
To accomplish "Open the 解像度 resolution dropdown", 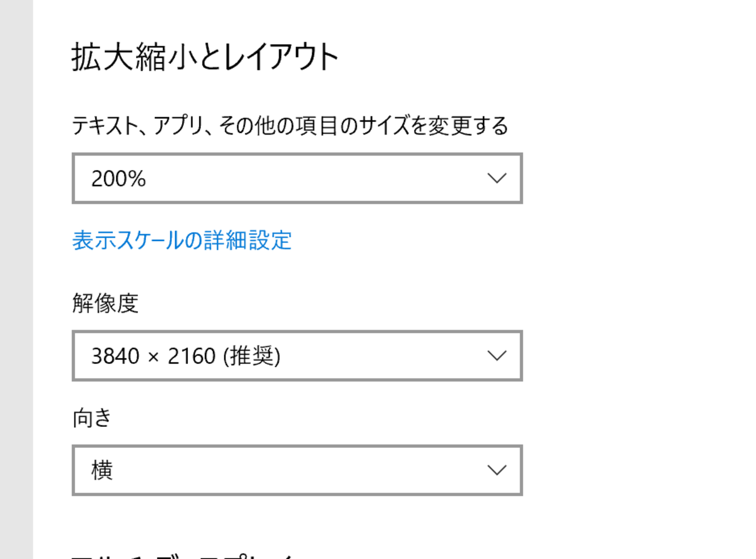I will tap(297, 356).
